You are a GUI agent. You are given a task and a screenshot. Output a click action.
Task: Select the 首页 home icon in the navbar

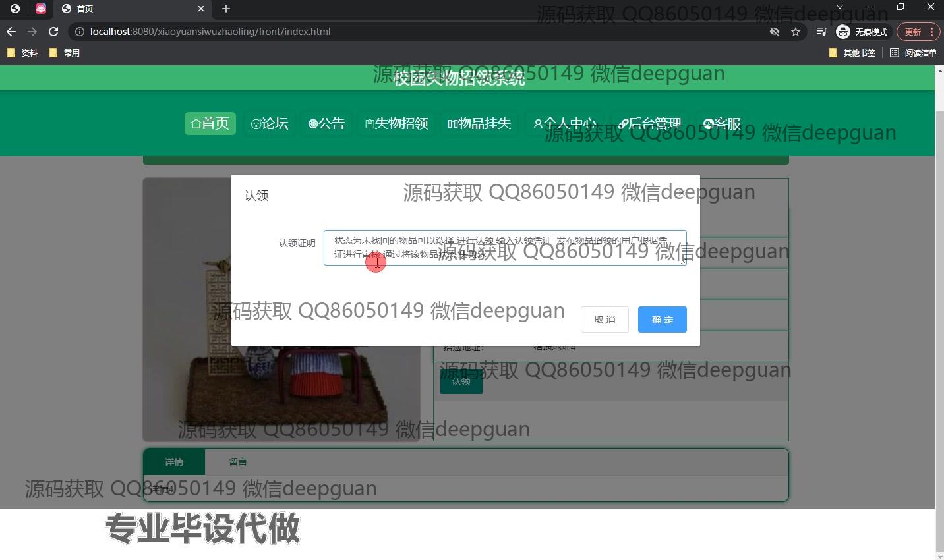(195, 123)
